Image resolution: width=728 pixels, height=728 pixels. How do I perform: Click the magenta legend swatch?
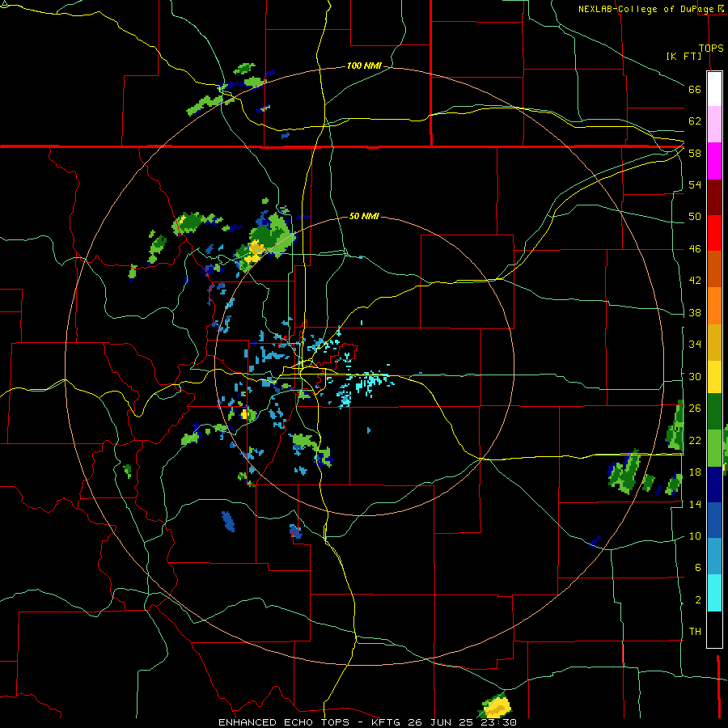tap(714, 161)
